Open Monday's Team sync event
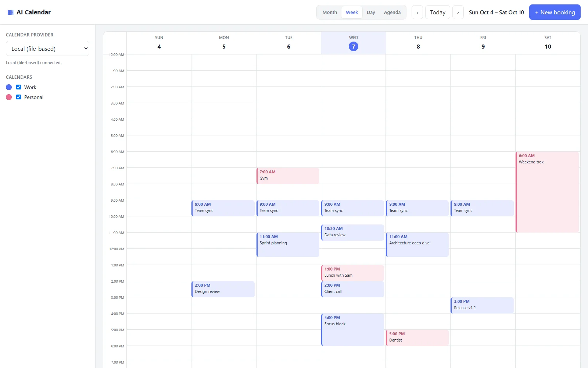588x368 pixels. (223, 208)
